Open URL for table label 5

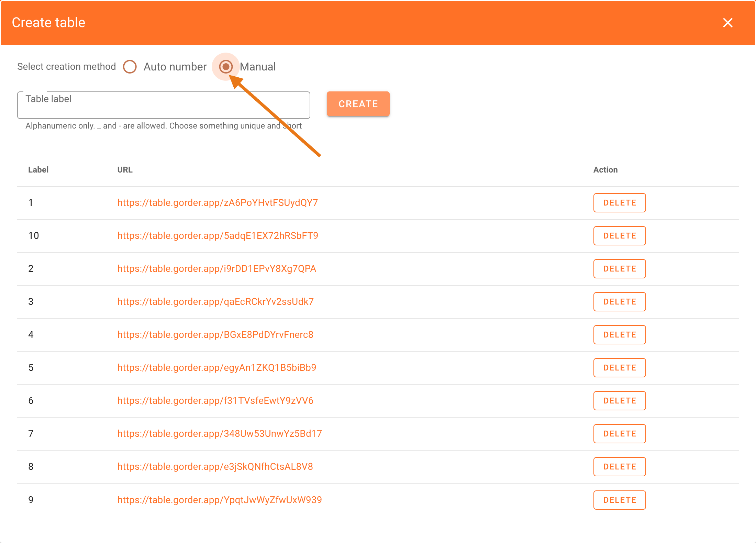tap(217, 368)
